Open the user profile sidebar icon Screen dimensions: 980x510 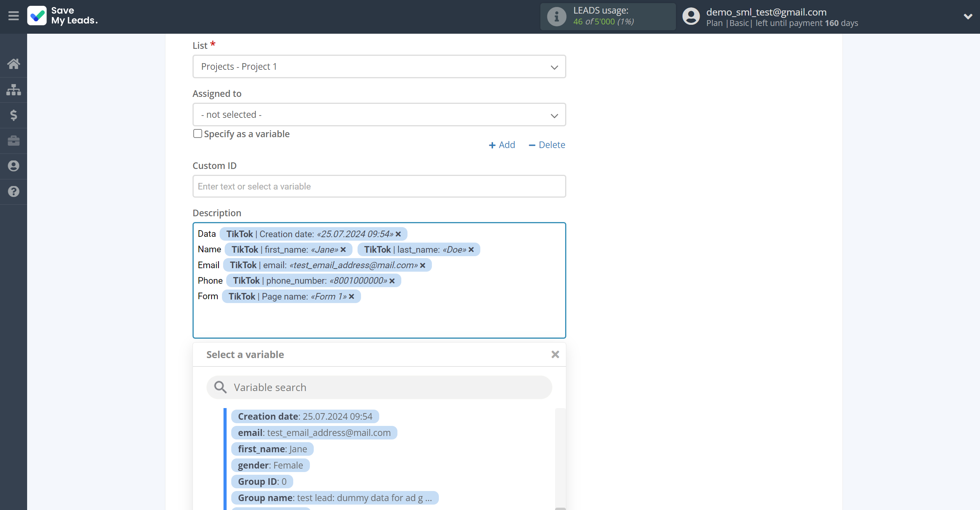coord(14,166)
